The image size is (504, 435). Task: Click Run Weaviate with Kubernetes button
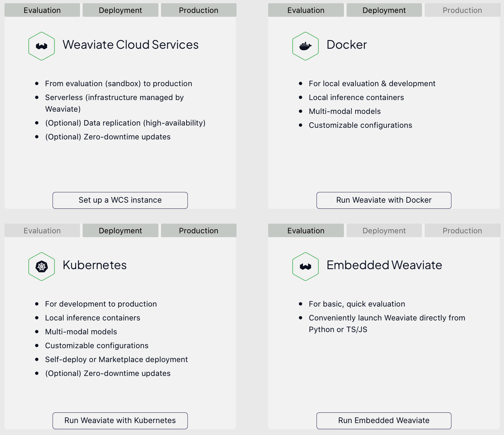[120, 421]
